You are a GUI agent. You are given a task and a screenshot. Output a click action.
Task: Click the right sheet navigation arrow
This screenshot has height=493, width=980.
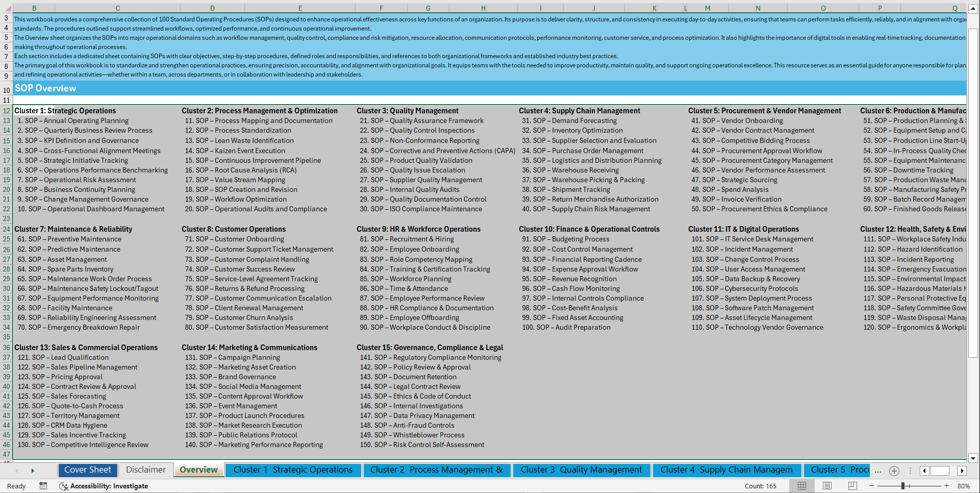pos(33,470)
